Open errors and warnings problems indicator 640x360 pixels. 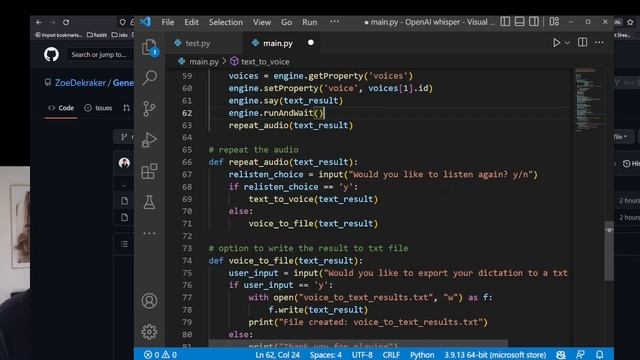coord(160,355)
